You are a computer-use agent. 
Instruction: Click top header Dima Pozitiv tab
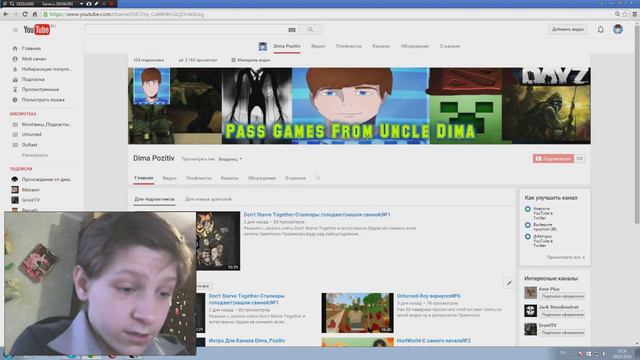287,46
